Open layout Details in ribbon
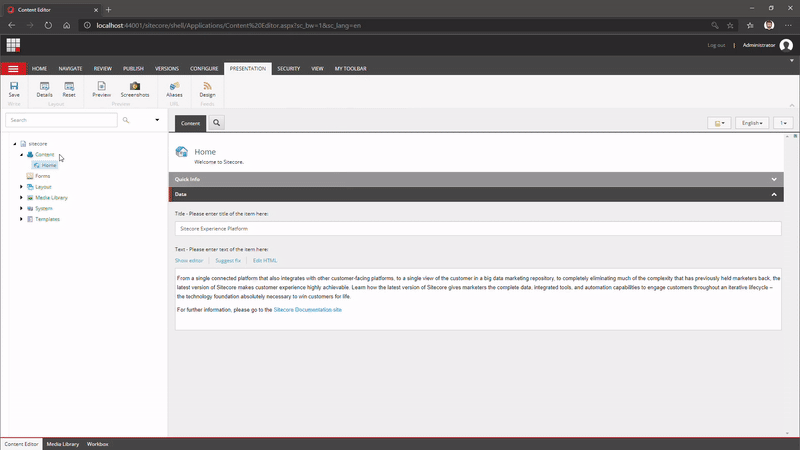The width and height of the screenshot is (800, 450). (x=44, y=89)
